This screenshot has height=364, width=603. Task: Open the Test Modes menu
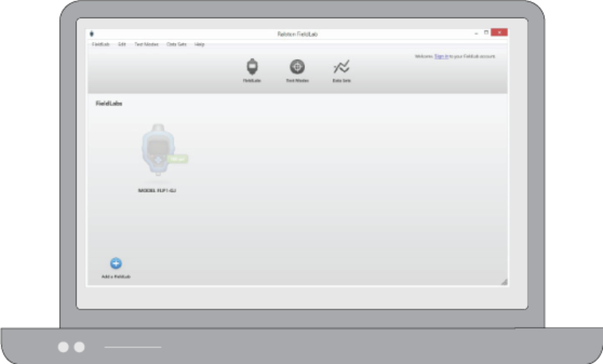point(146,44)
